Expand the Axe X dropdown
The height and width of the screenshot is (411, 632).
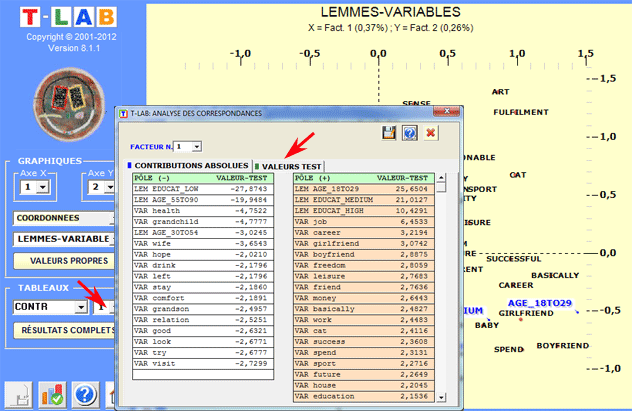point(42,187)
